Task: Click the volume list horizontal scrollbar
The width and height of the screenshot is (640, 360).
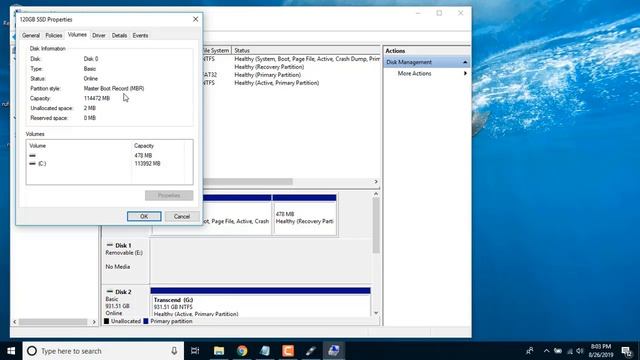Action: click(247, 182)
